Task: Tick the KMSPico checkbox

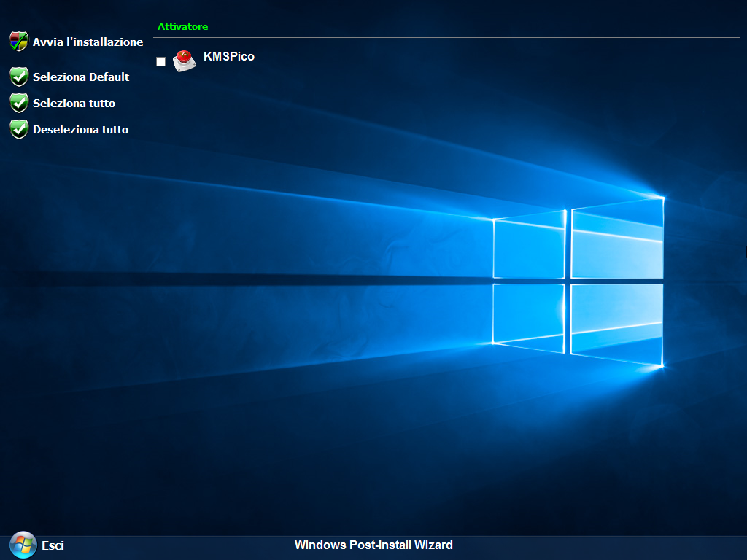Action: (161, 61)
